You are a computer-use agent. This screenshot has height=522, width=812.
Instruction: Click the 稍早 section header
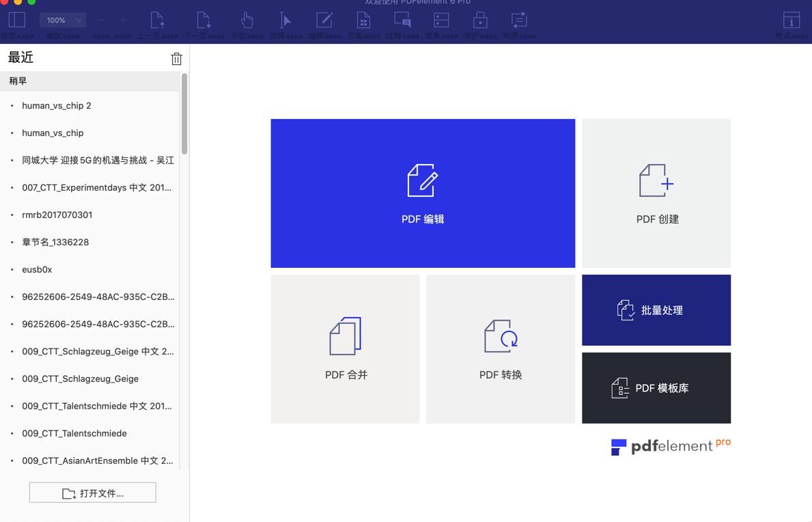pyautogui.click(x=89, y=81)
